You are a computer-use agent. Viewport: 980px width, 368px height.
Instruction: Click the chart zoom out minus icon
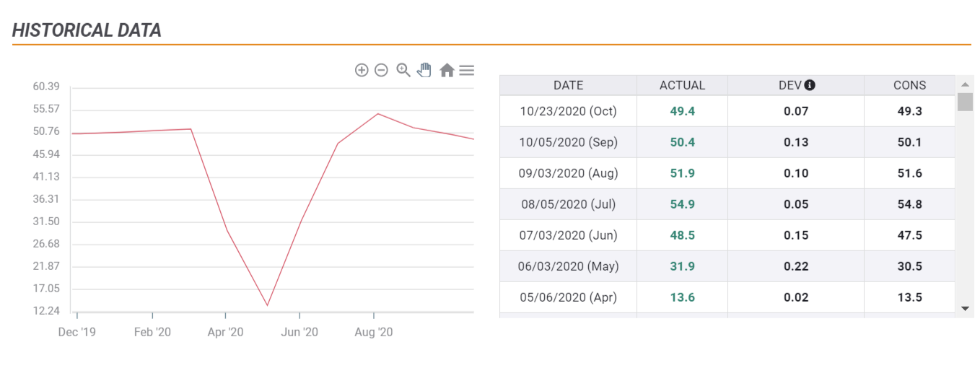382,70
